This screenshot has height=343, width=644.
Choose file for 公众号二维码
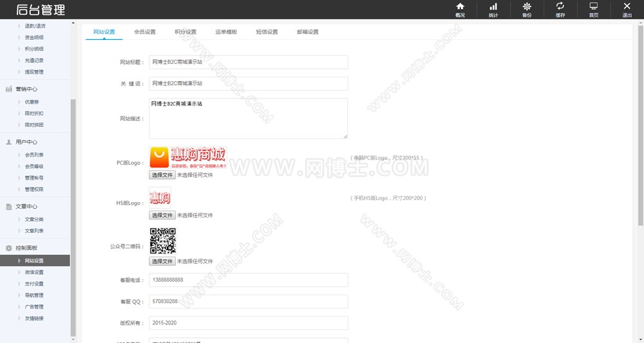[162, 261]
